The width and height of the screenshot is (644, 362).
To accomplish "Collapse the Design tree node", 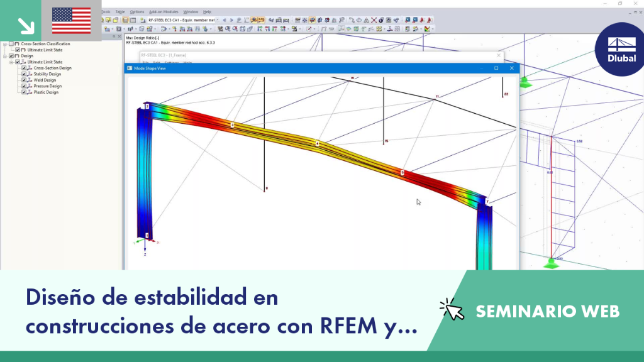I will click(5, 56).
